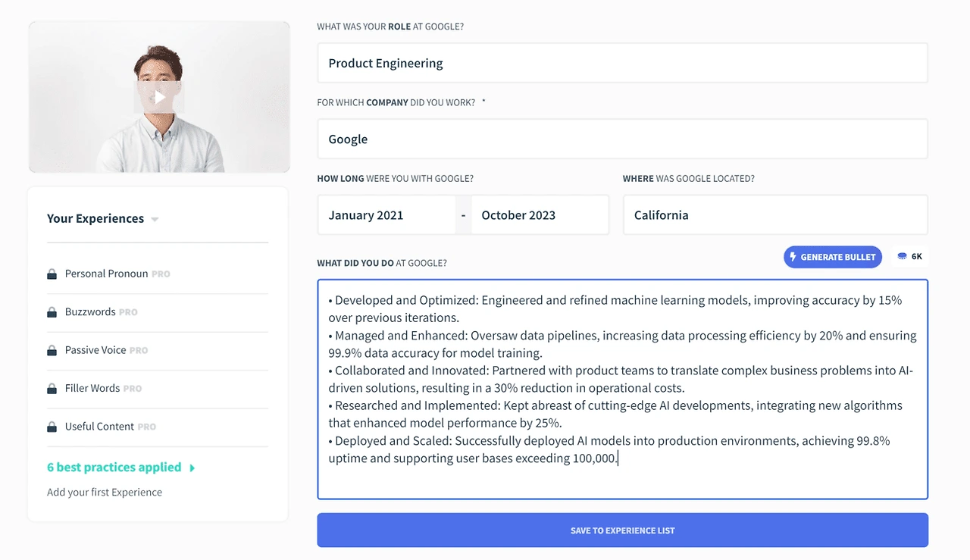Focus the company field showing Google
970x560 pixels.
pos(622,139)
